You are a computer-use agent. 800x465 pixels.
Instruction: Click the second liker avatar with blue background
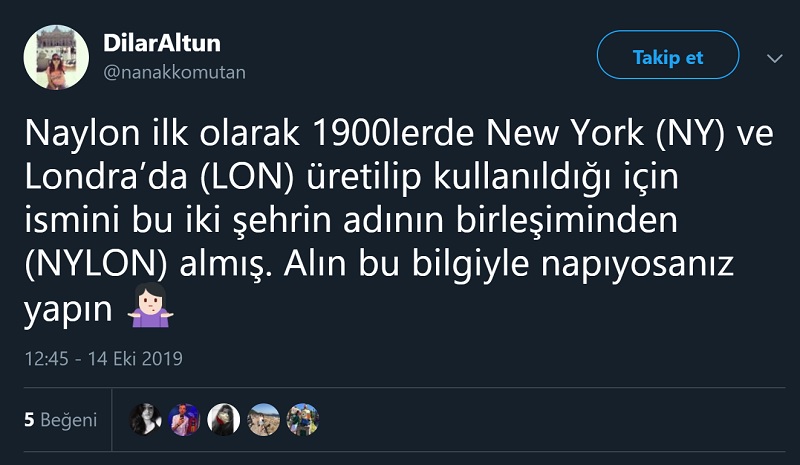[x=185, y=420]
